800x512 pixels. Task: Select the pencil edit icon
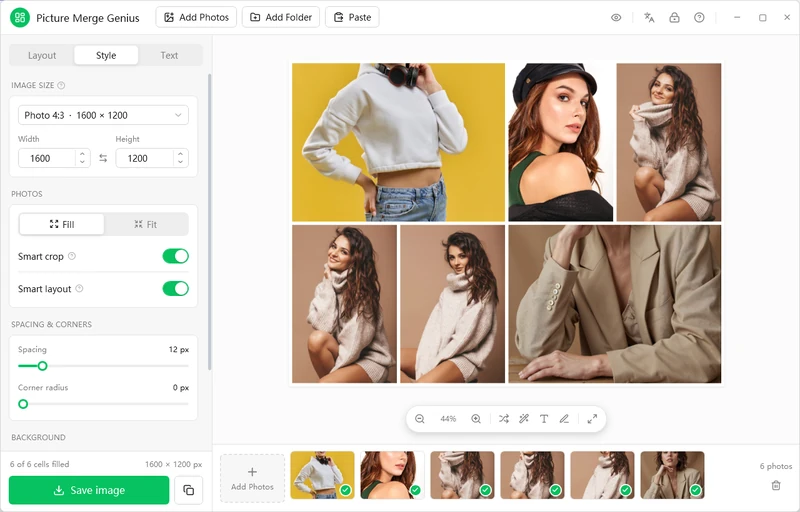pos(564,419)
